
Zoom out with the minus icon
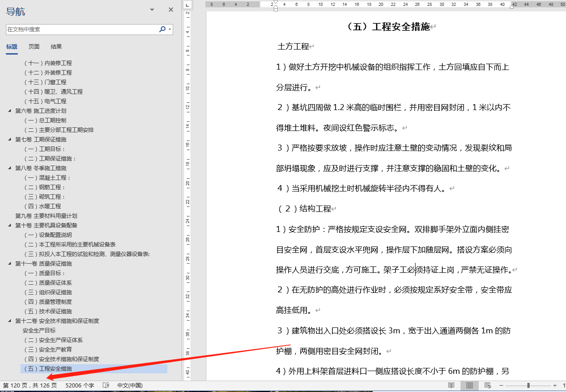click(x=501, y=385)
